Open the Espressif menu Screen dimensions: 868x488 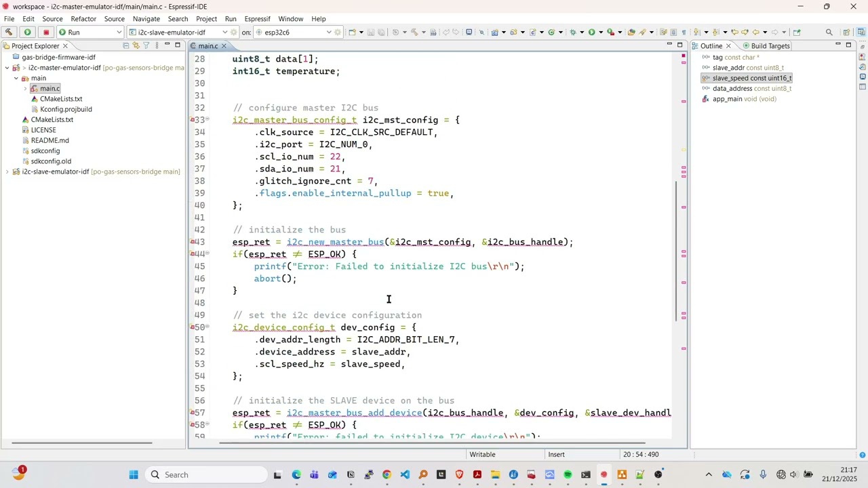(257, 18)
